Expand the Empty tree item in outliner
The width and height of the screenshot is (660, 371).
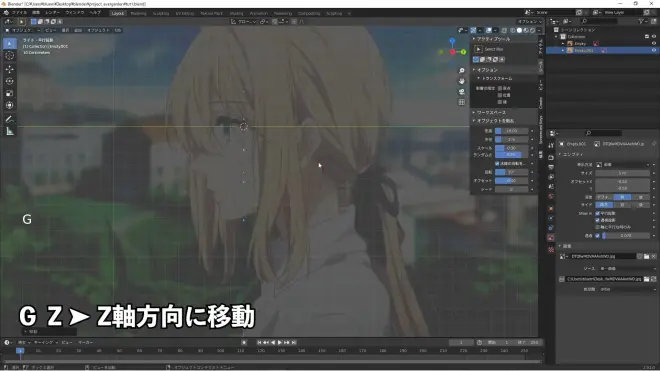pyautogui.click(x=563, y=43)
